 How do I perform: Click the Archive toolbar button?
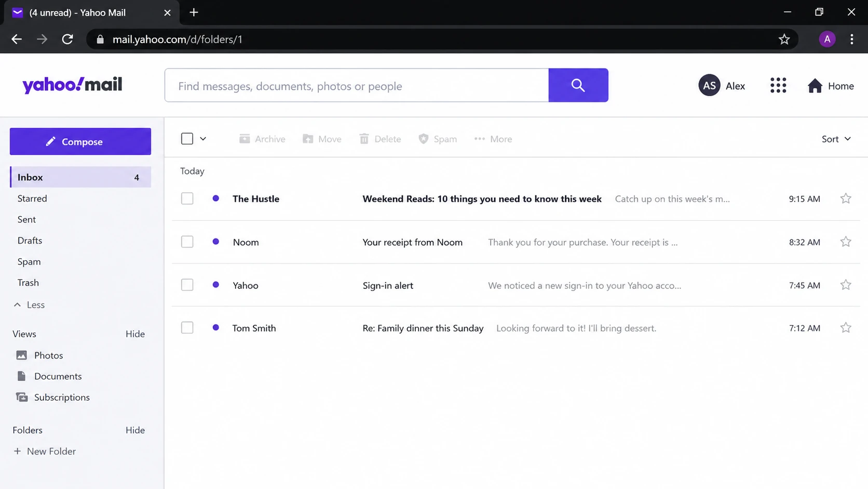262,139
